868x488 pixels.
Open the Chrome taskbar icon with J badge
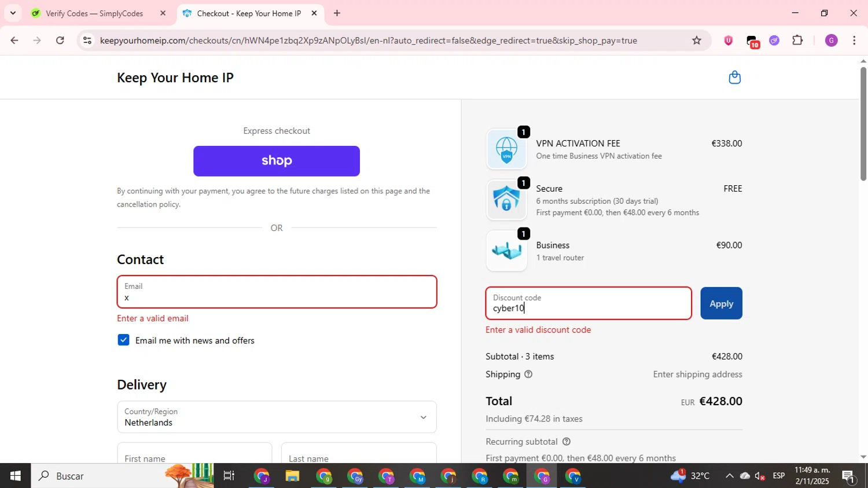point(262,476)
